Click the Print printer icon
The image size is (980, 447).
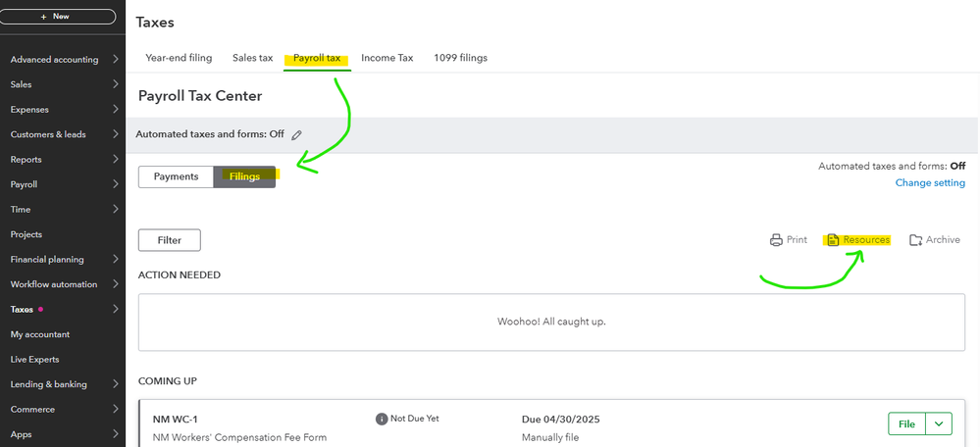click(776, 240)
